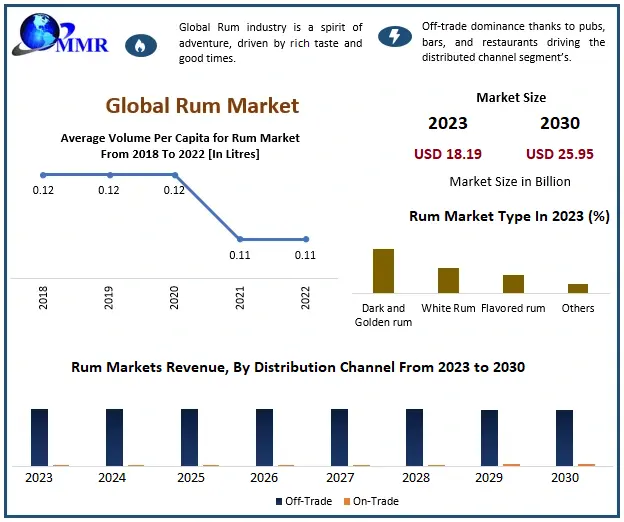
Task: Click the 2023 Off-Trade revenue bar
Action: (39, 437)
